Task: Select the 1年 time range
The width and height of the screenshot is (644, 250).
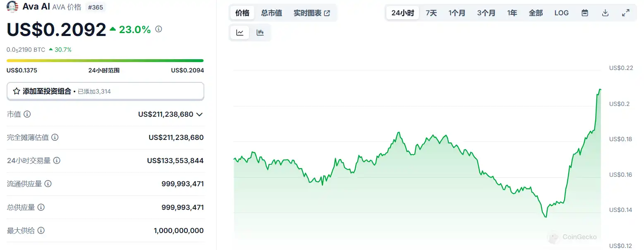Action: click(512, 13)
